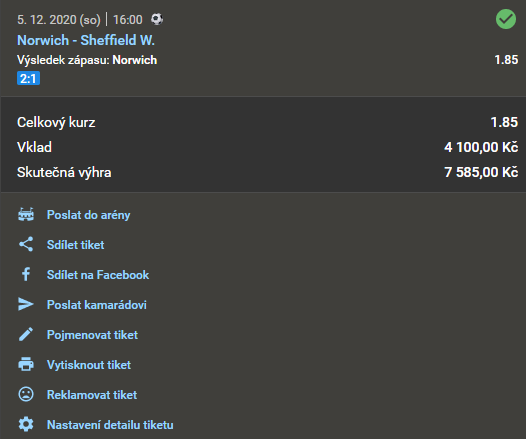This screenshot has width=526, height=439.
Task: Choose Vytisknout tiket
Action: (89, 365)
